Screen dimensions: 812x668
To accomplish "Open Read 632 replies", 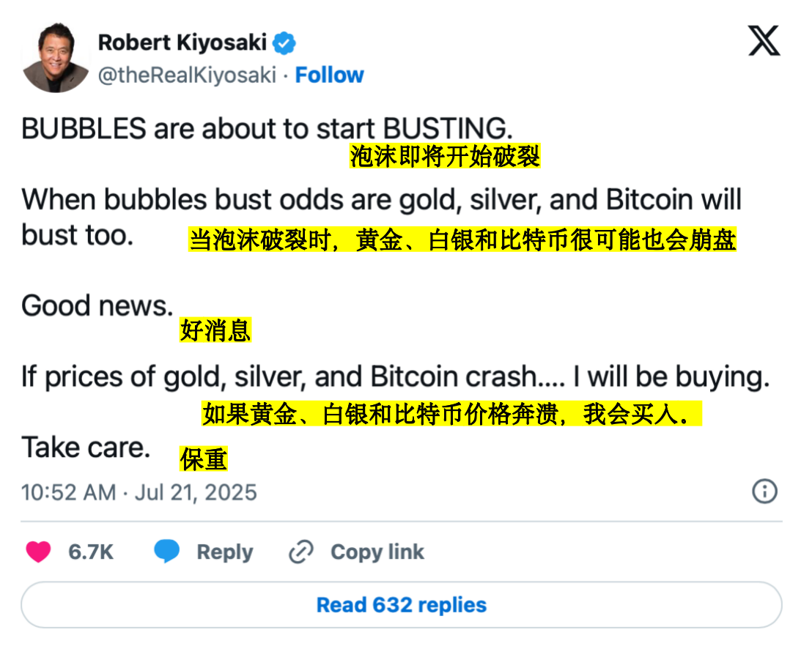I will point(402,605).
